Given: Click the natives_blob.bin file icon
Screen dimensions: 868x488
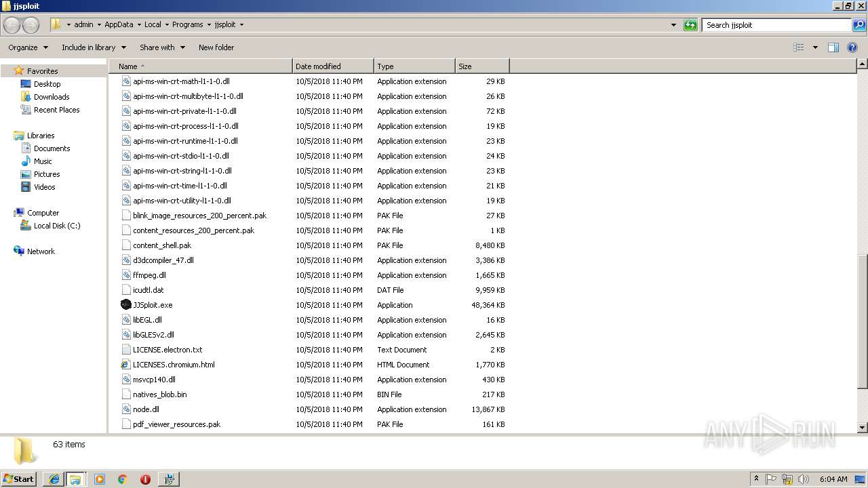Looking at the screenshot, I should [x=125, y=394].
